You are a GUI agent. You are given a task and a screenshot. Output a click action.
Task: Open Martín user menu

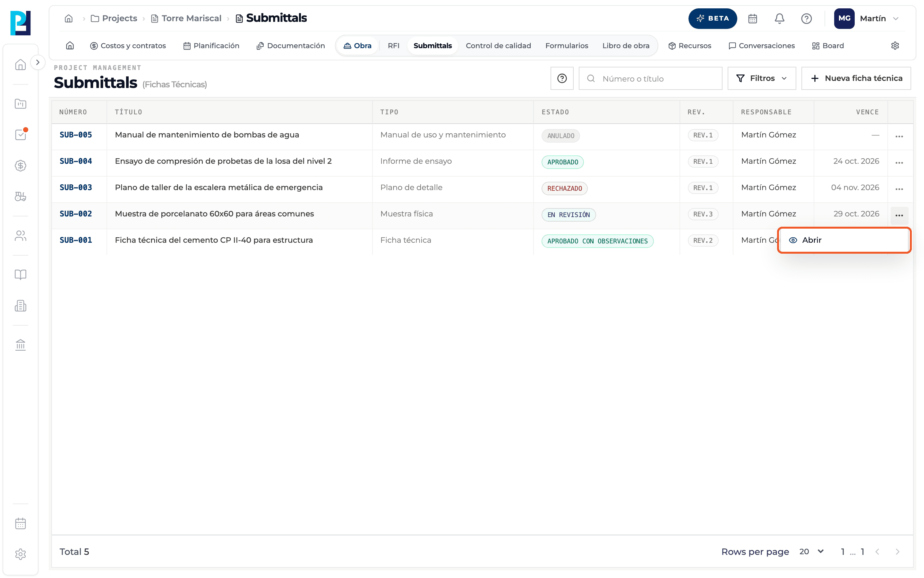(x=867, y=18)
